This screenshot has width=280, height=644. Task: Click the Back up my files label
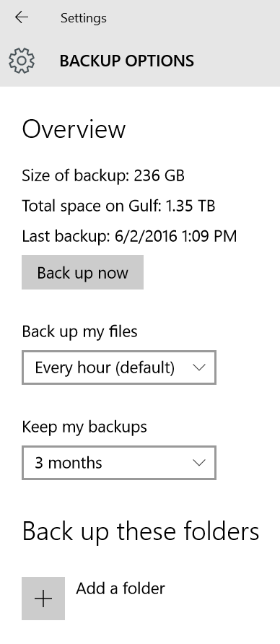click(79, 332)
